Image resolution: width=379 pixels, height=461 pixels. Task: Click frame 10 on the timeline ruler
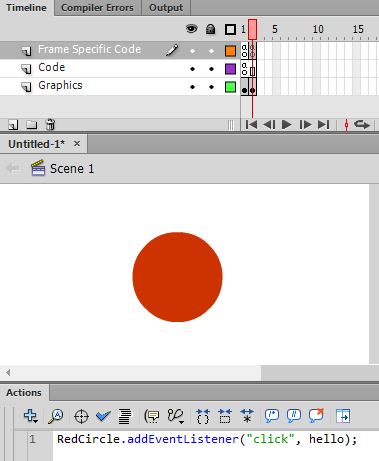pos(318,29)
